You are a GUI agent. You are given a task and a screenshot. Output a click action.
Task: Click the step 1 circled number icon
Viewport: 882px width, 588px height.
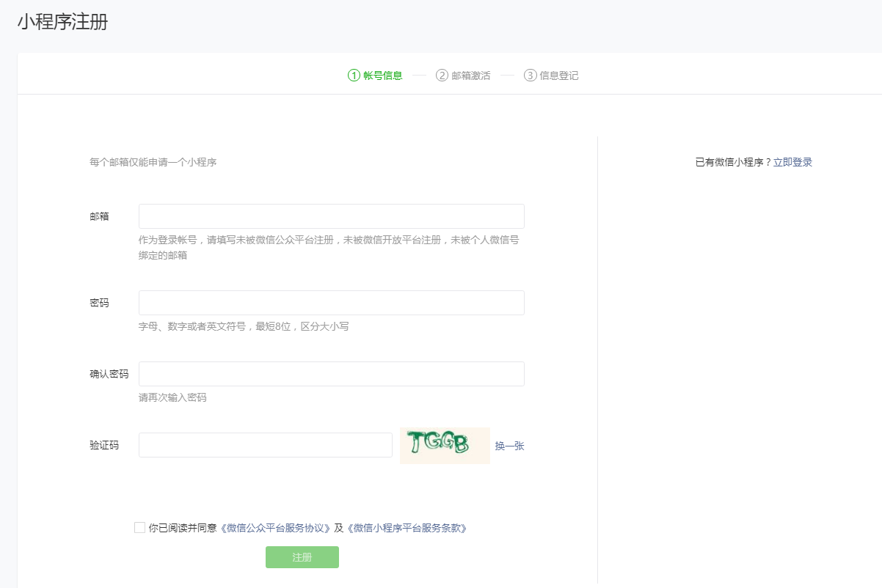point(354,76)
